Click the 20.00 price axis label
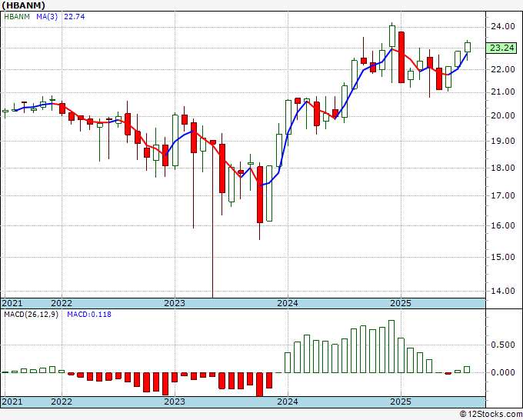 (x=503, y=115)
